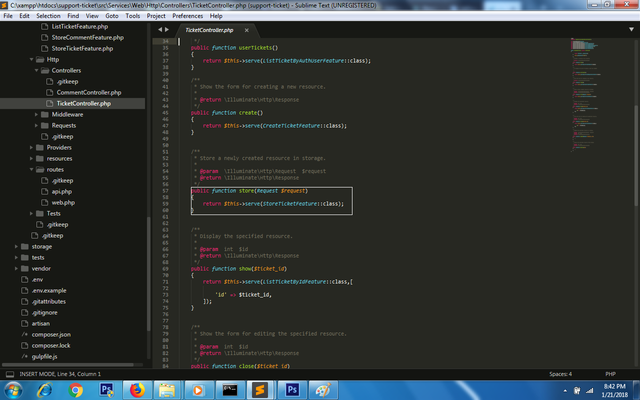640x400 pixels.
Task: Change syntax via PHP in status bar
Action: 610,374
